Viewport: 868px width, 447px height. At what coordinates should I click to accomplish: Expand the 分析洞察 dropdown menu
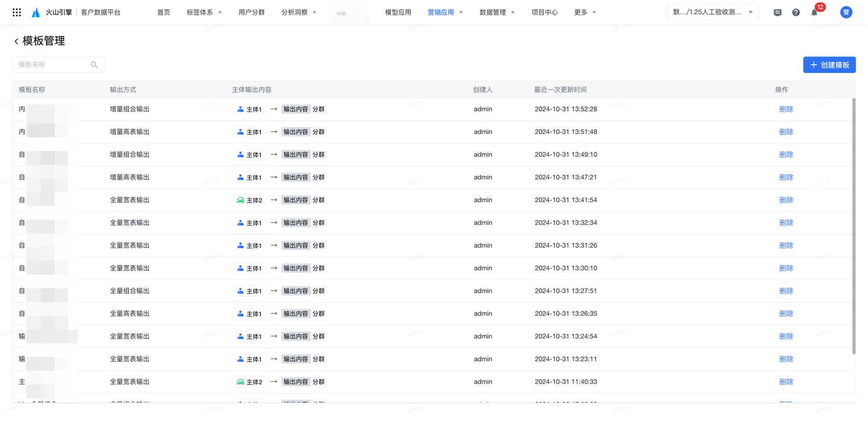(299, 12)
